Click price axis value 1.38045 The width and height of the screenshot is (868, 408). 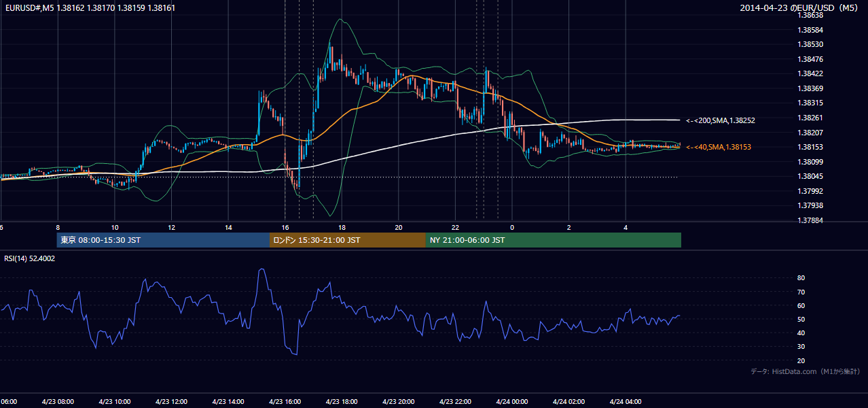pos(809,176)
